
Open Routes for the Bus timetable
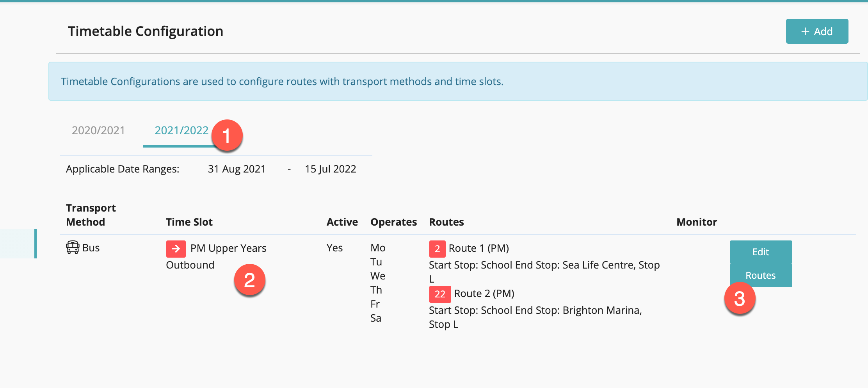pos(761,276)
